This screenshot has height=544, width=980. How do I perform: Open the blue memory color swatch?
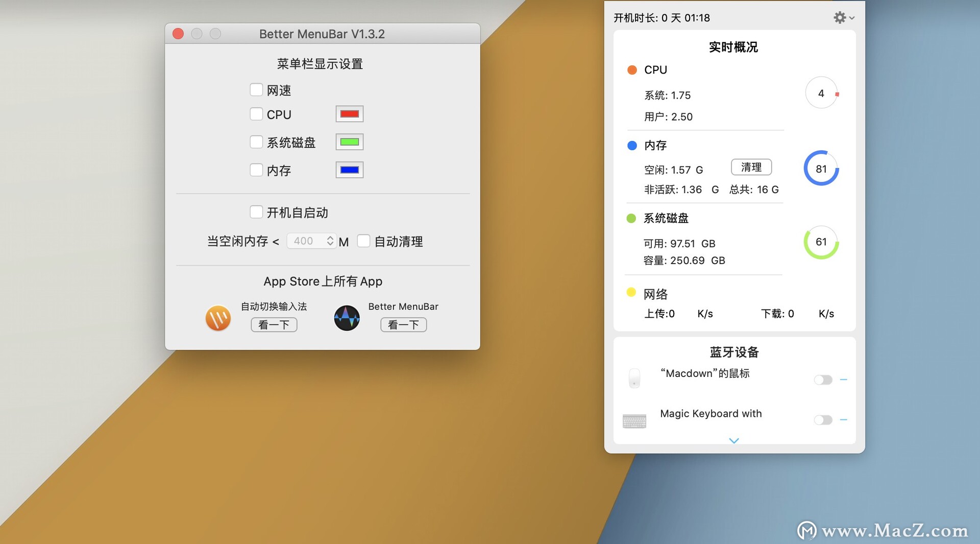point(350,170)
